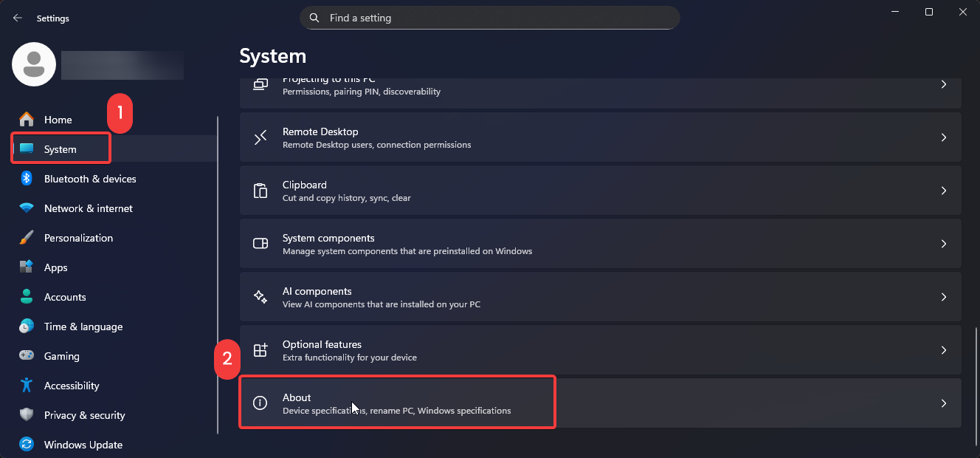The width and height of the screenshot is (980, 458).
Task: Open Apps settings category
Action: 114,267
